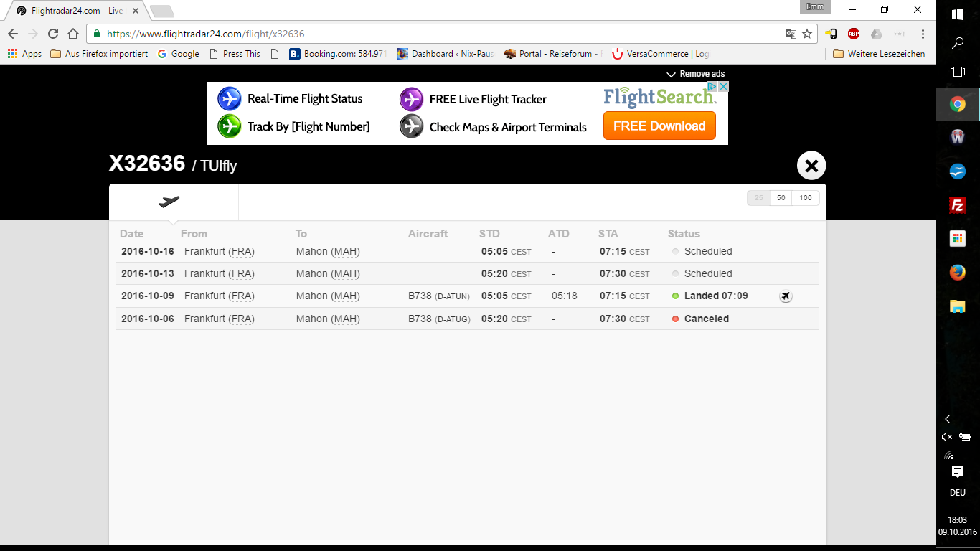Open the Chrome three-dot menu
980x551 pixels.
click(x=923, y=34)
